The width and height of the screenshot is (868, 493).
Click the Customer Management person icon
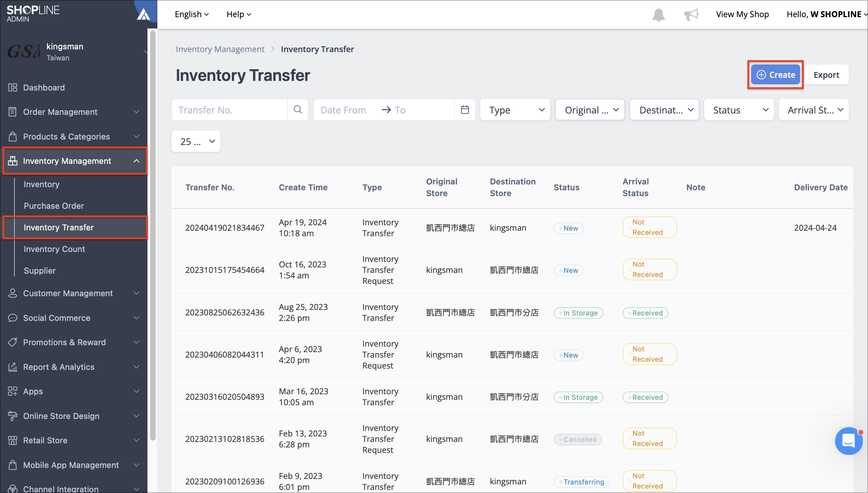tap(13, 293)
